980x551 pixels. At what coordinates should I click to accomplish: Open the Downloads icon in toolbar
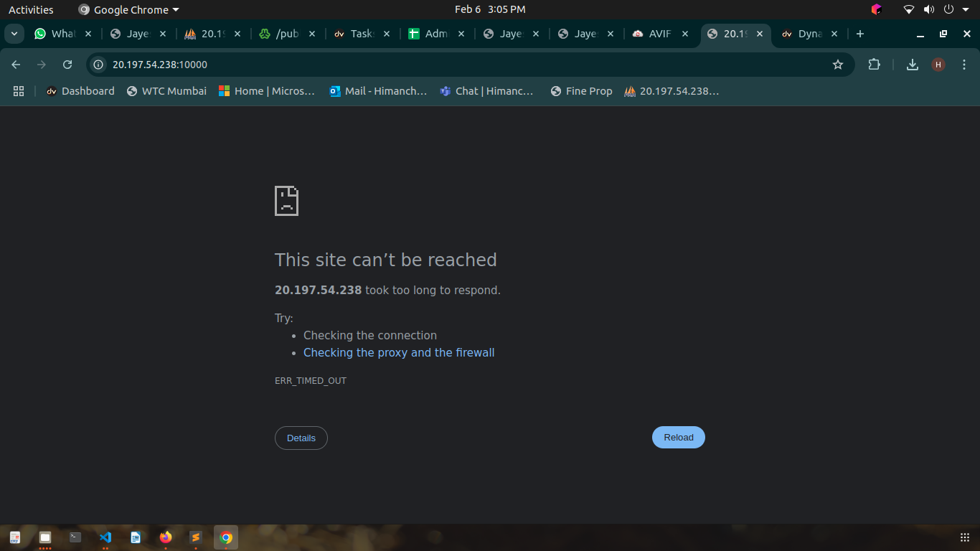(912, 65)
